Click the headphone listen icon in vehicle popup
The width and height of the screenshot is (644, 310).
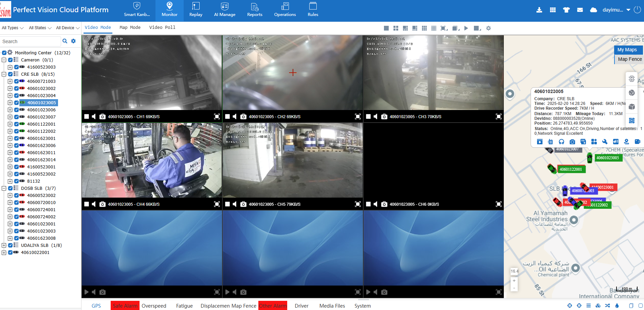[x=562, y=142]
